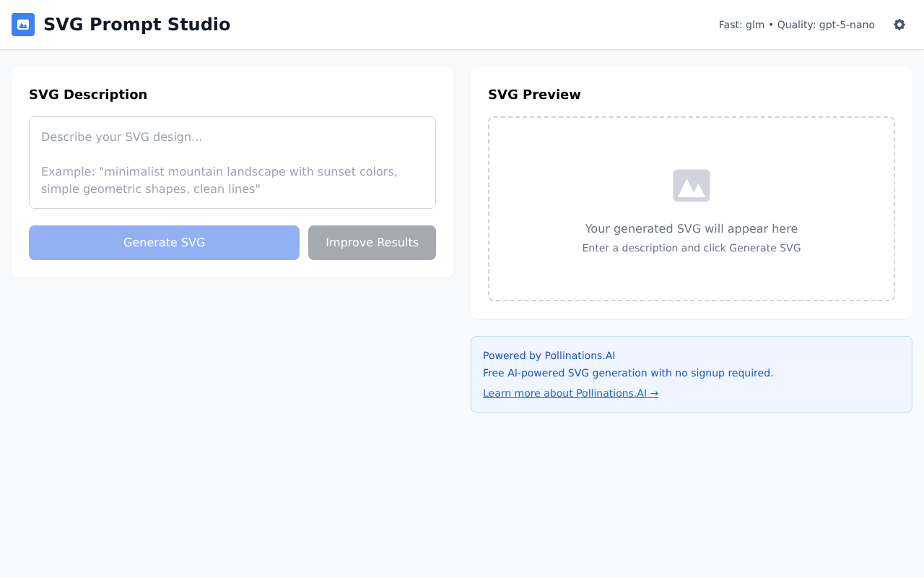Click the arrow icon in the Pollinations.AI link
Viewport: 924px width, 578px height.
pos(653,393)
